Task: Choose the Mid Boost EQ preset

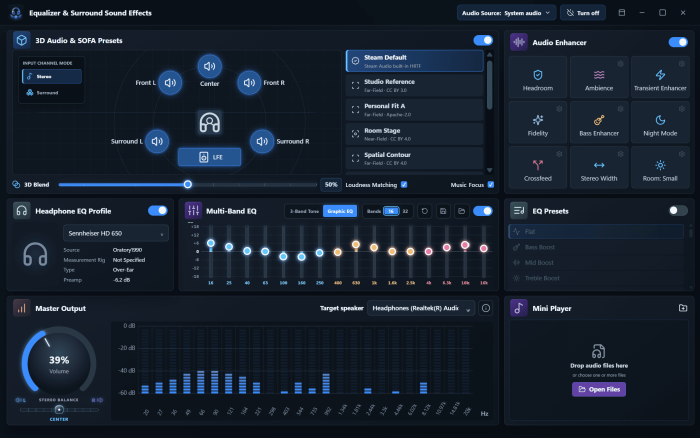Action: click(596, 263)
